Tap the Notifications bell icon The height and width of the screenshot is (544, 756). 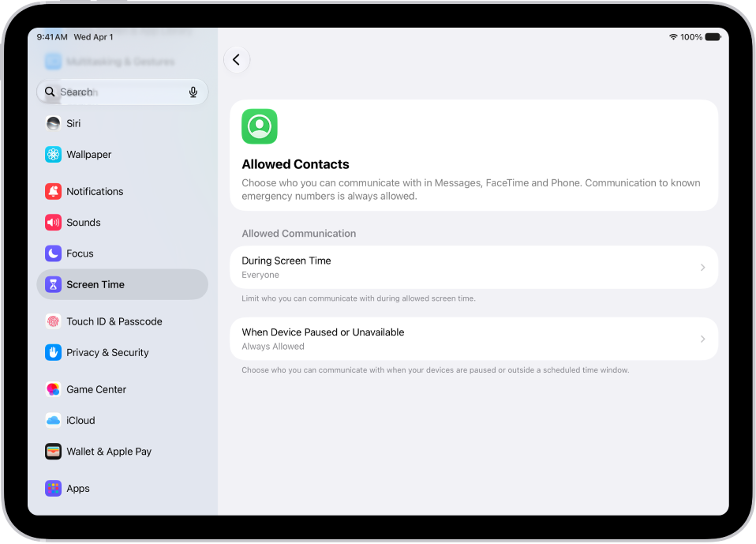click(x=53, y=191)
